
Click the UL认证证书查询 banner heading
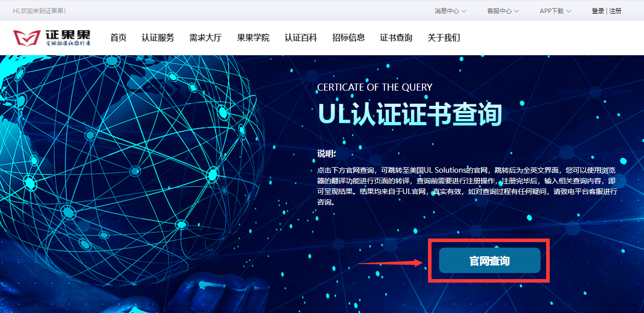[x=410, y=113]
